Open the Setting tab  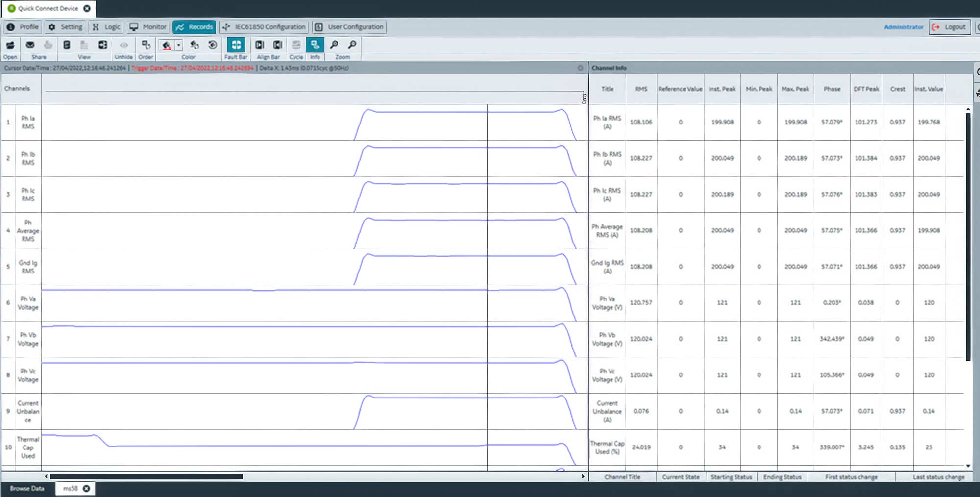point(65,27)
